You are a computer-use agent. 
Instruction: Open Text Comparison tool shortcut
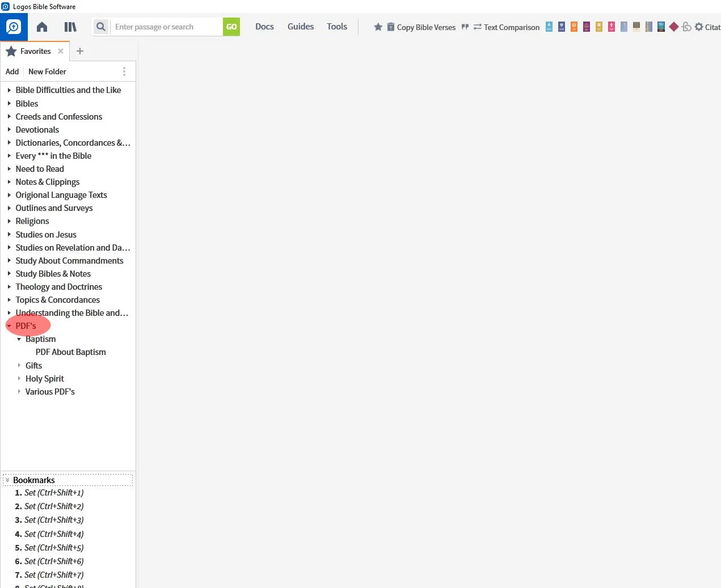pos(507,27)
